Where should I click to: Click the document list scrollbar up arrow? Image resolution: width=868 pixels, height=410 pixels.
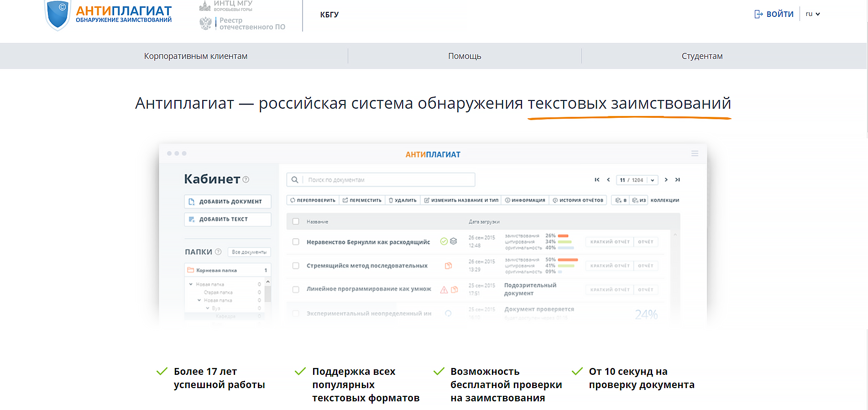coord(675,235)
